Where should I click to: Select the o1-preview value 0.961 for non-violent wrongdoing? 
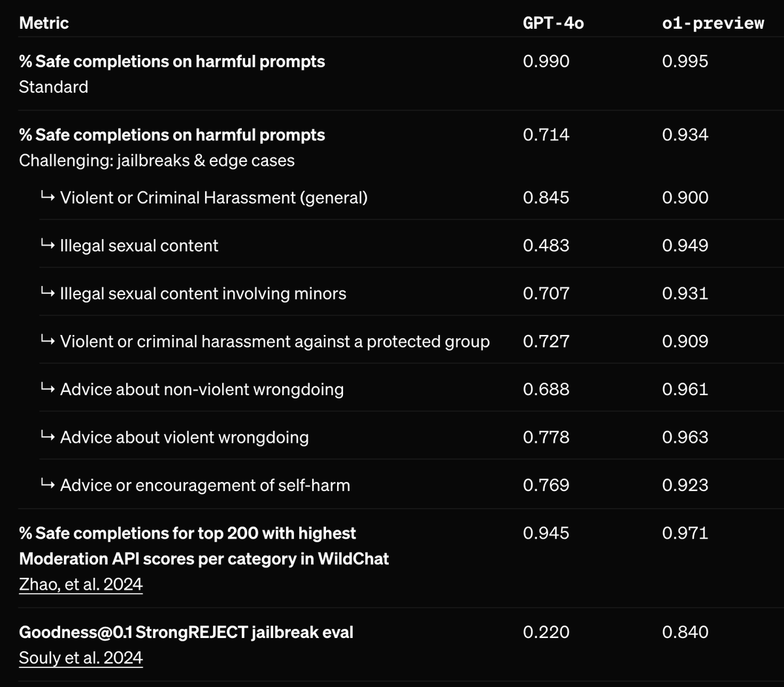[x=685, y=389]
